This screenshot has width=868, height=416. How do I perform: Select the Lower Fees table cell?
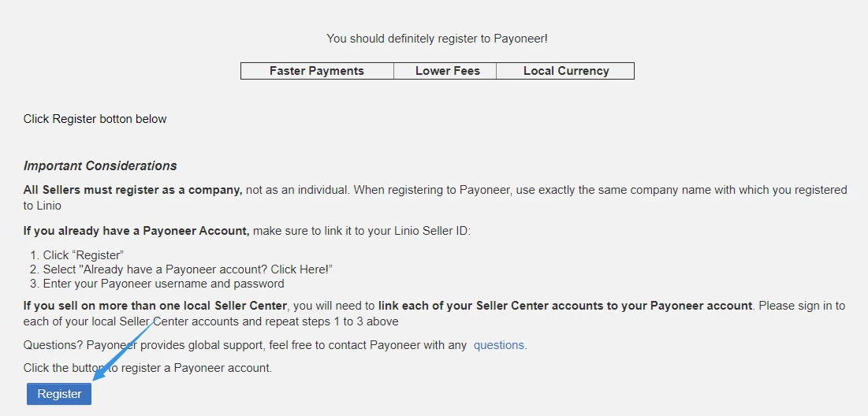[x=447, y=71]
